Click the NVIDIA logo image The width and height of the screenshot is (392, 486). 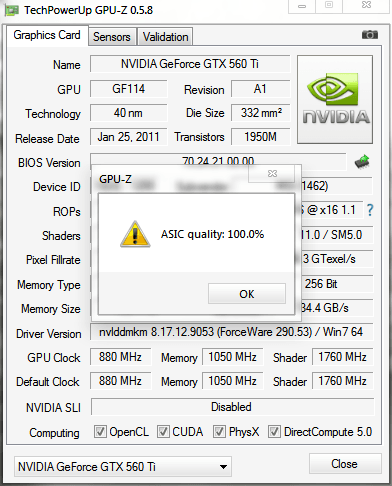coord(335,100)
